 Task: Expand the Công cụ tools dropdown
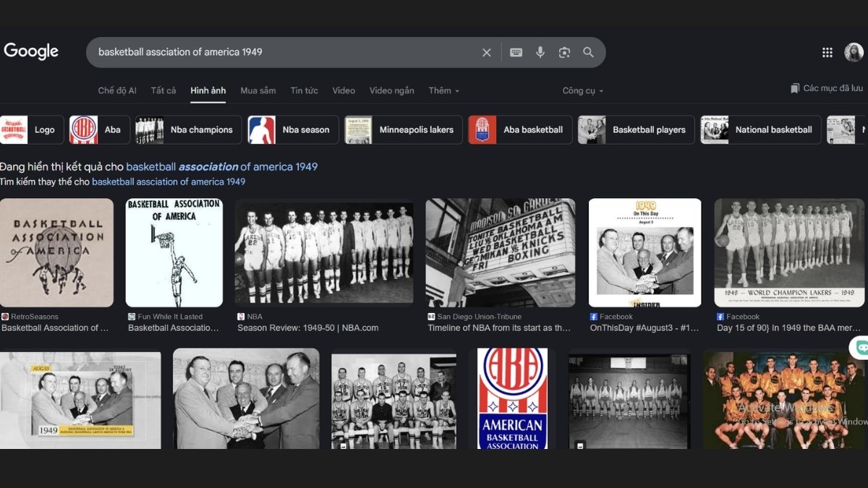[582, 90]
